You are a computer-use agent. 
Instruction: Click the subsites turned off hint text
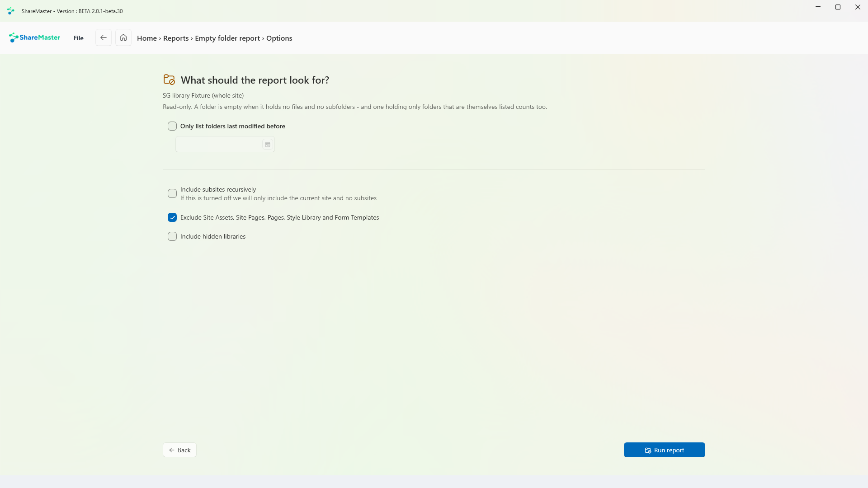click(278, 198)
